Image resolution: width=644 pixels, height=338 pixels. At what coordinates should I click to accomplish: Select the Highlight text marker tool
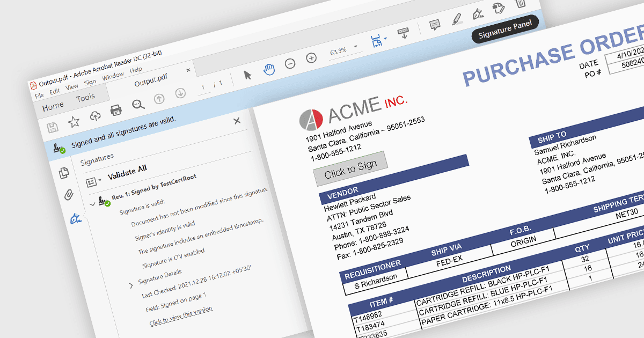point(456,19)
